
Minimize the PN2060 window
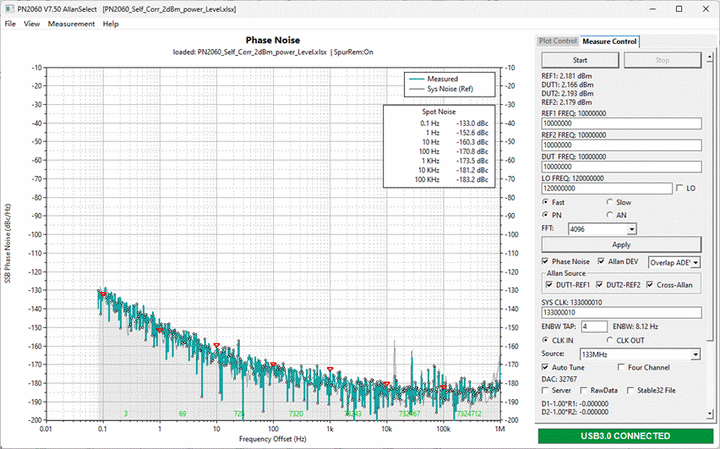click(652, 9)
